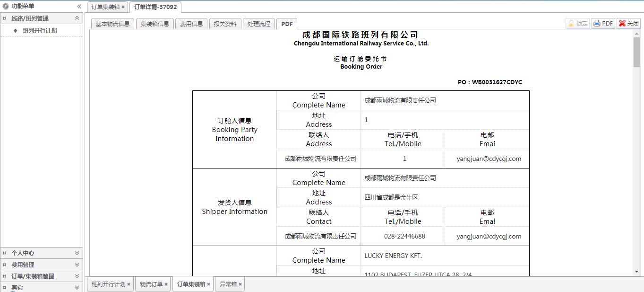Select the 处理流程 tab
The image size is (644, 292).
click(259, 24)
